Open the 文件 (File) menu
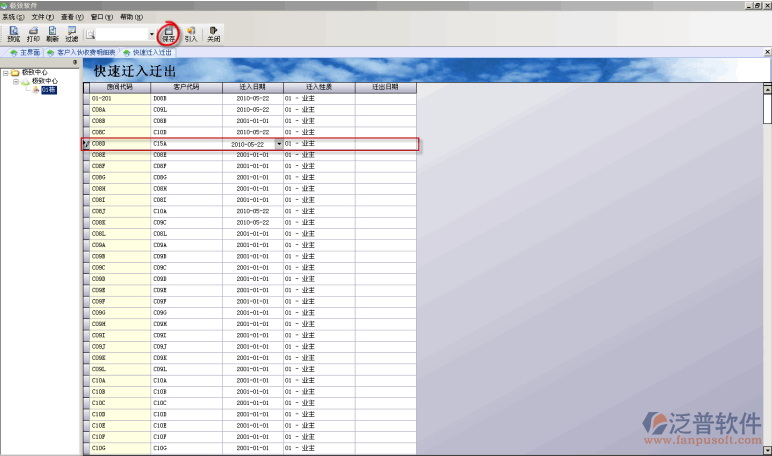This screenshot has height=456, width=772. coord(42,17)
